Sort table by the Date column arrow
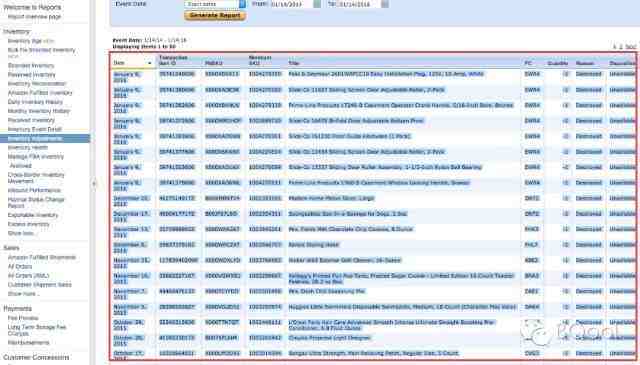Screen dimensions: 640x365 click(149, 63)
